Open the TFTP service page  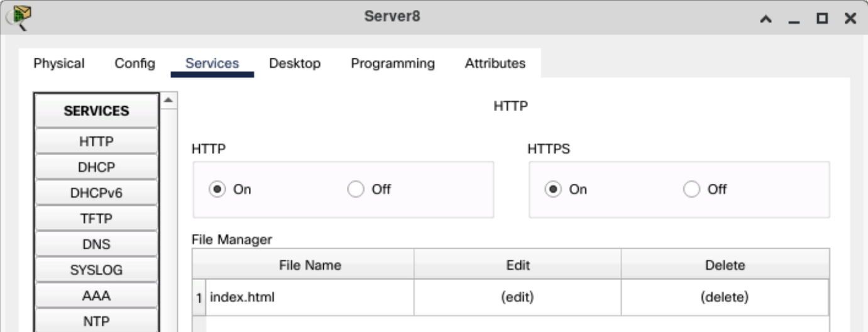click(x=96, y=218)
